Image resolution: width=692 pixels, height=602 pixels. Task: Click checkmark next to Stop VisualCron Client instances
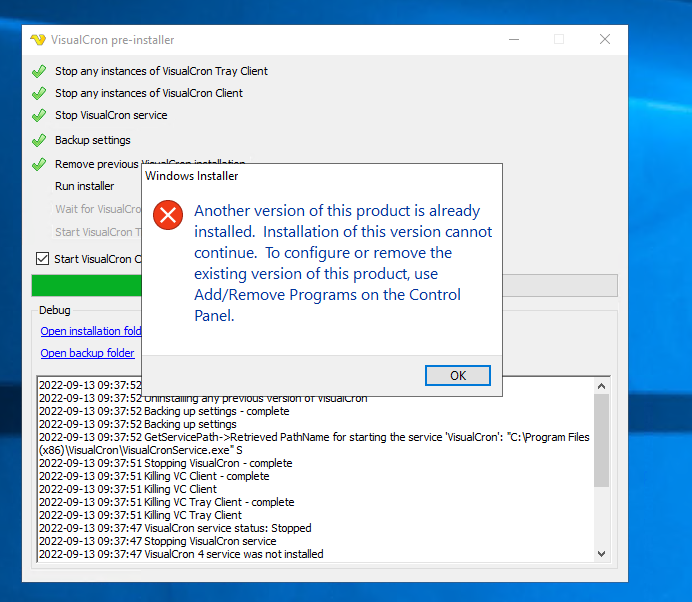(x=39, y=93)
